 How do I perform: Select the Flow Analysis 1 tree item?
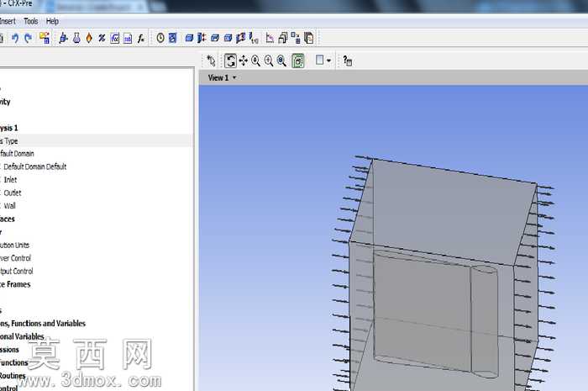(8, 128)
